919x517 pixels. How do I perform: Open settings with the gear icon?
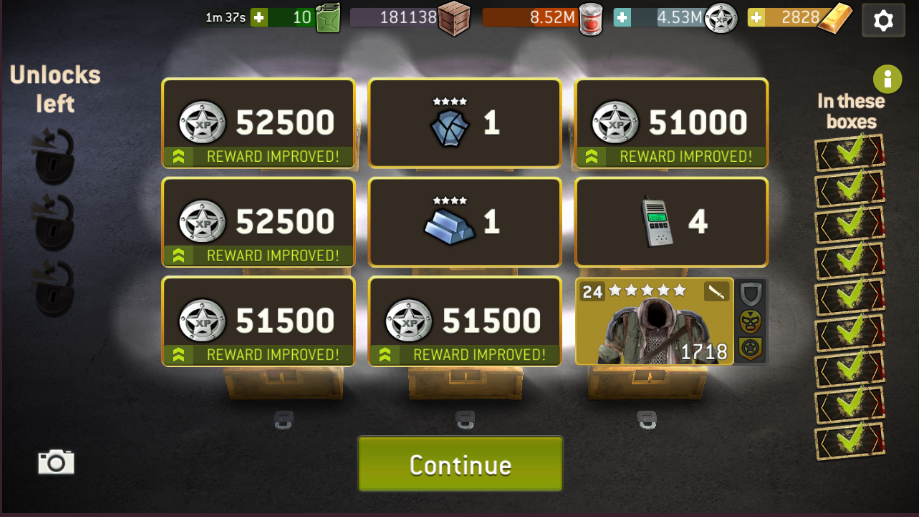pyautogui.click(x=883, y=21)
